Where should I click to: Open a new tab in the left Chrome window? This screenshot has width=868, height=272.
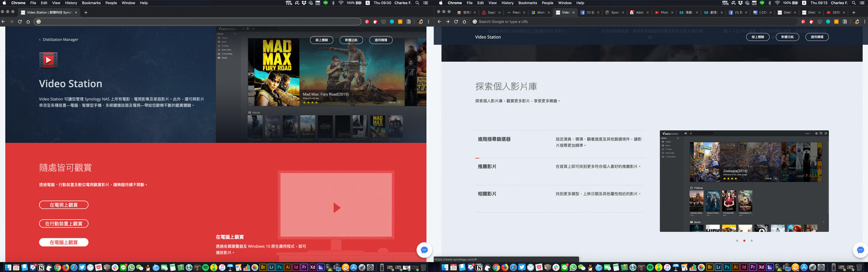[86, 13]
